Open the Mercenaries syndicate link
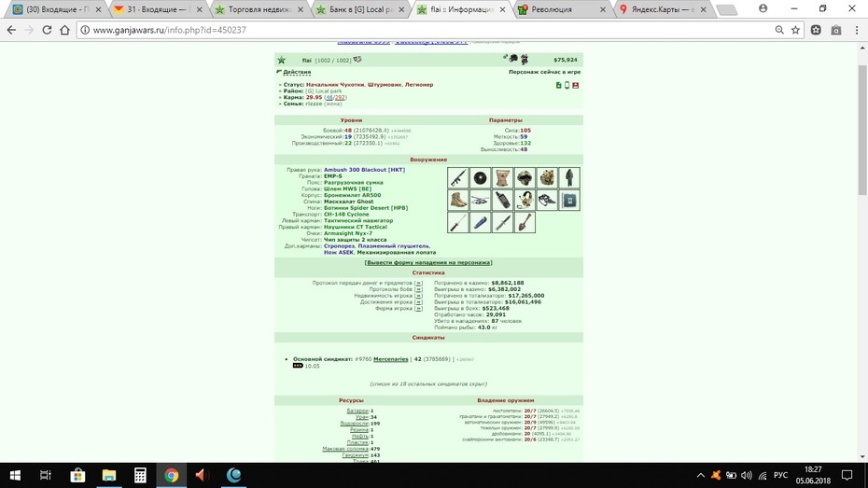This screenshot has width=868, height=488. 391,359
